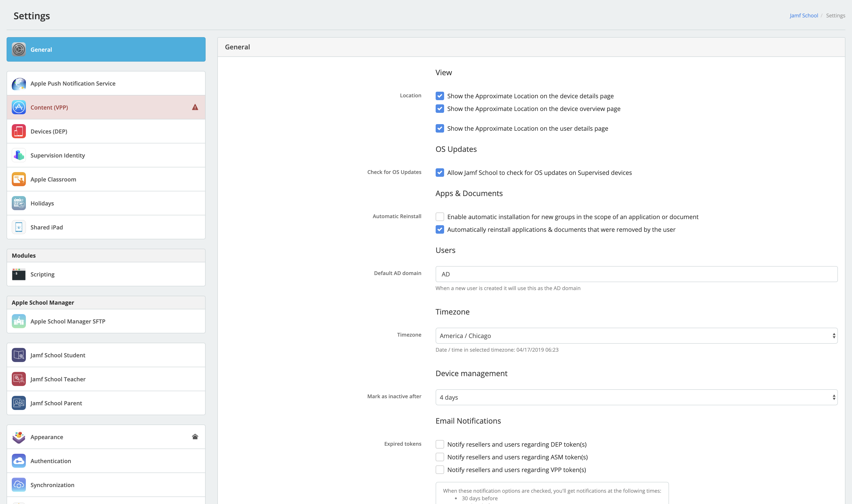This screenshot has width=852, height=504.
Task: Uncheck Approximate Location on device details page
Action: [x=440, y=96]
